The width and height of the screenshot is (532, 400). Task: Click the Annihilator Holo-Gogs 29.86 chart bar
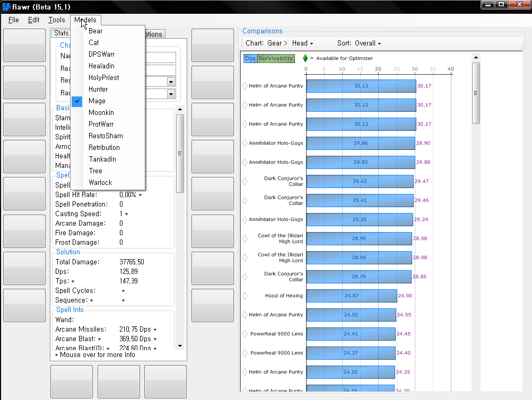361,143
